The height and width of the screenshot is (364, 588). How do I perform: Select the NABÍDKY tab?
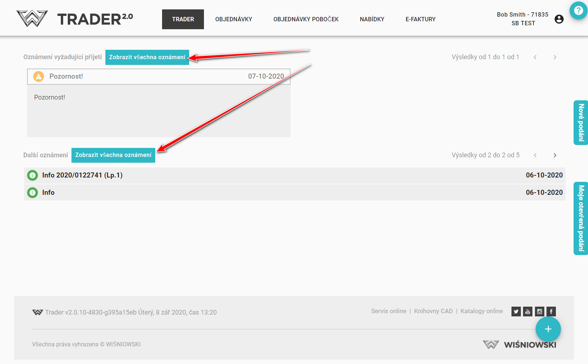click(x=372, y=19)
